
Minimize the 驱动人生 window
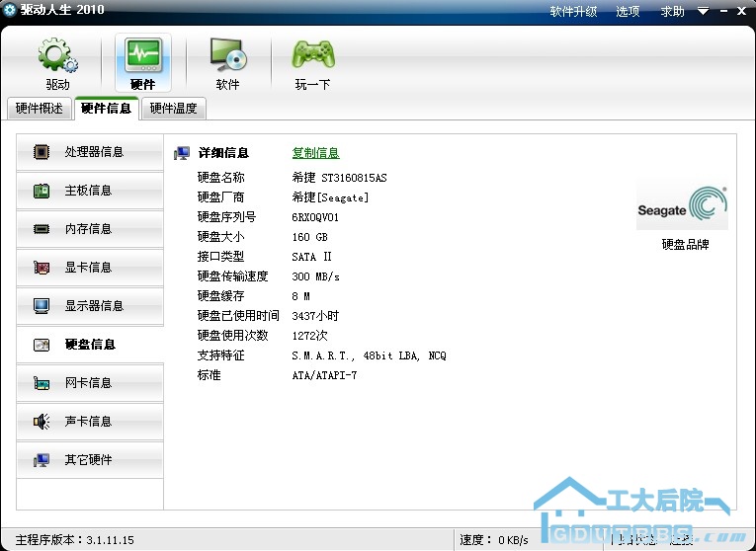(724, 11)
